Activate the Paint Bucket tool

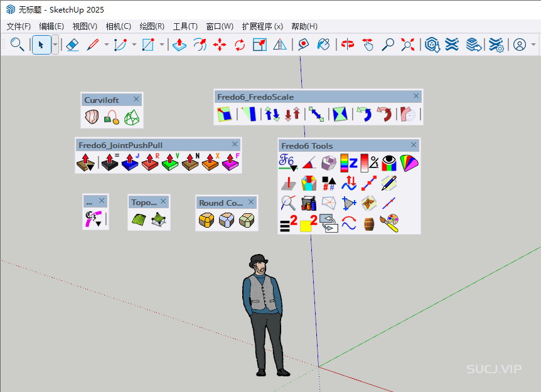pyautogui.click(x=323, y=45)
